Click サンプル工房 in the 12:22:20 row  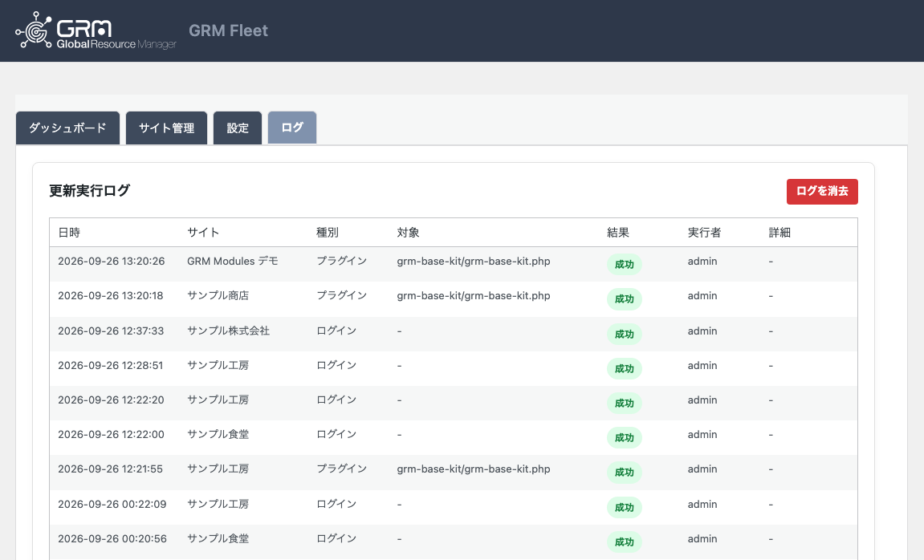point(218,400)
